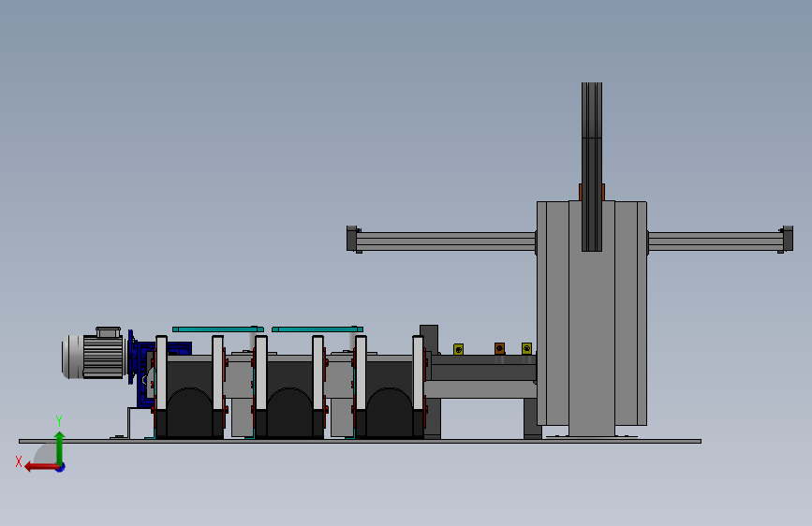812x526 pixels.
Task: Select the orange sensor block on the rail
Action: click(x=499, y=348)
